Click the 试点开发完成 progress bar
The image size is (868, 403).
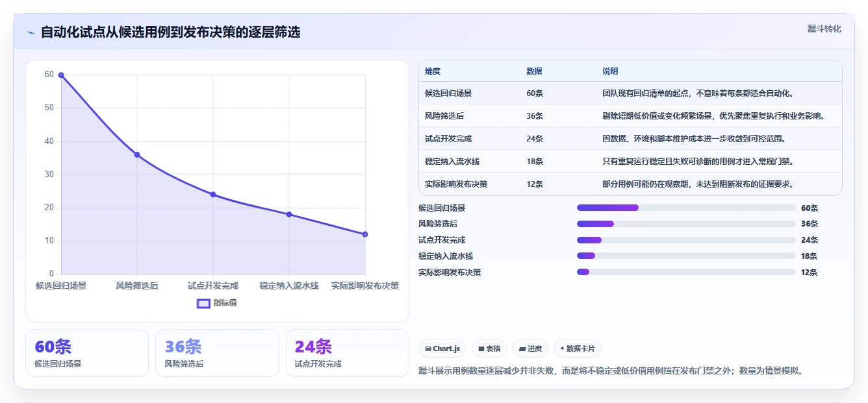tap(686, 240)
